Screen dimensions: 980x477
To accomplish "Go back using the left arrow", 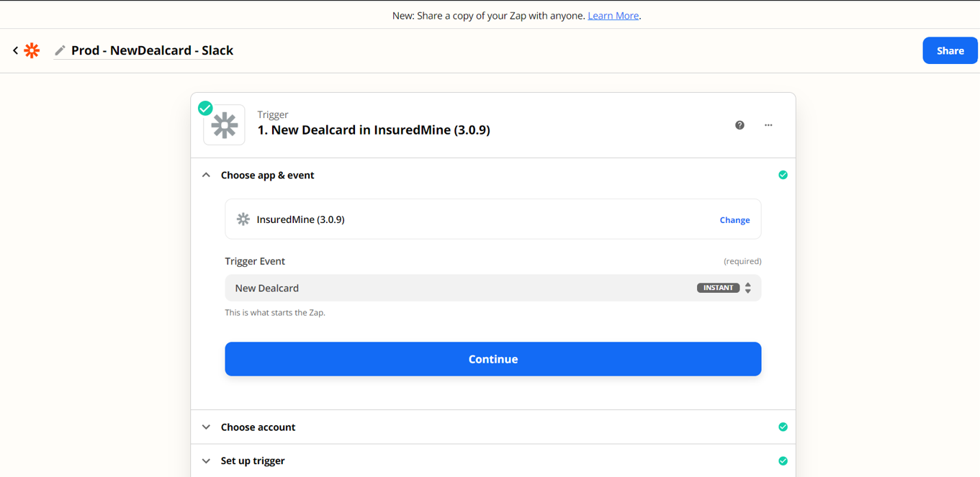I will pos(15,50).
